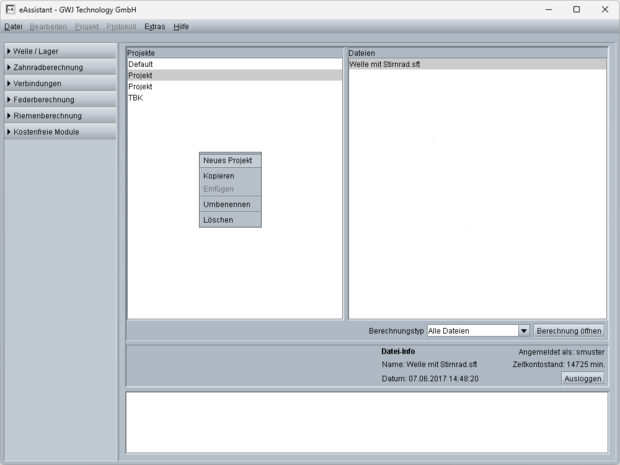Open the Hilfe menu
This screenshot has width=620, height=465.
tap(181, 26)
